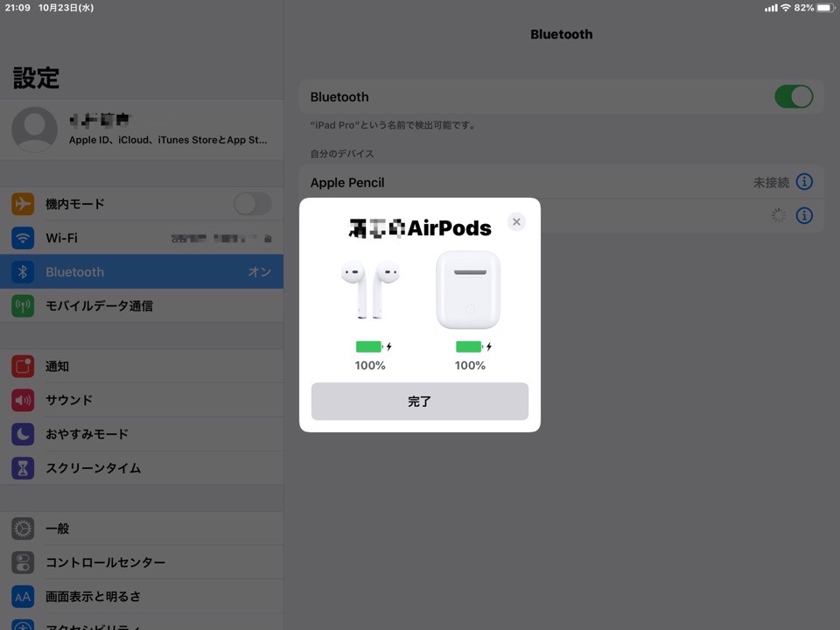Screen dimensions: 840x630
Task: Tap the battery indicator in status bar
Action: [x=824, y=7]
